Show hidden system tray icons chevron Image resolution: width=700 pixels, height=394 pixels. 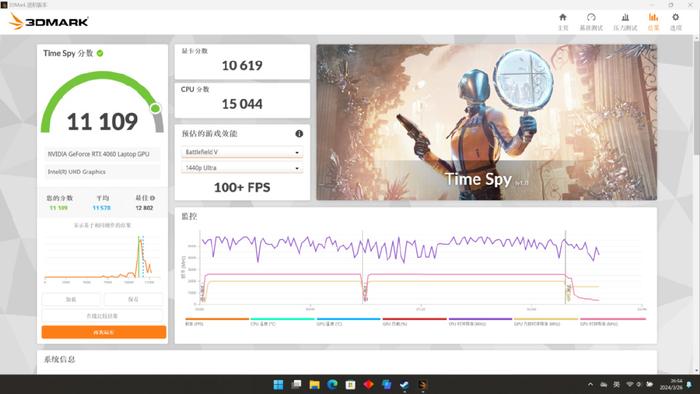[590, 384]
